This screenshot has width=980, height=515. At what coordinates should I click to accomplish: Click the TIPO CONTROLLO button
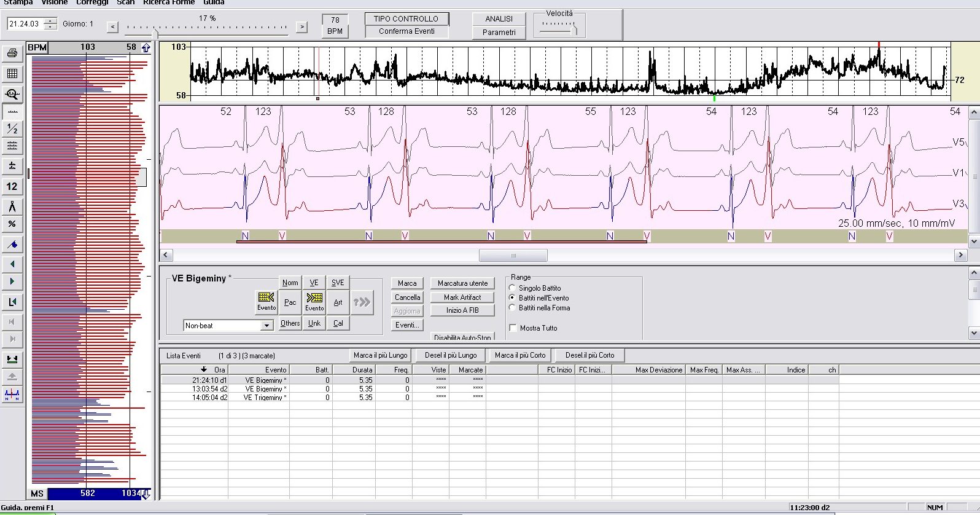[x=406, y=19]
